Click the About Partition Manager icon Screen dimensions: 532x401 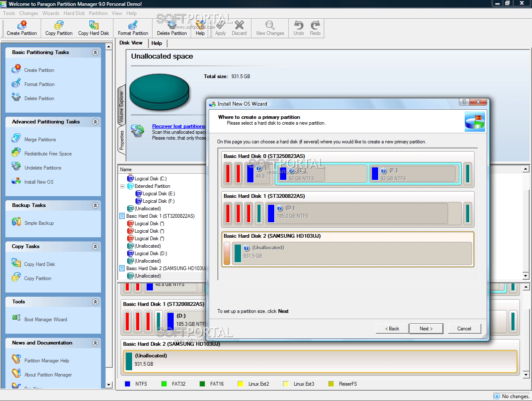point(16,373)
